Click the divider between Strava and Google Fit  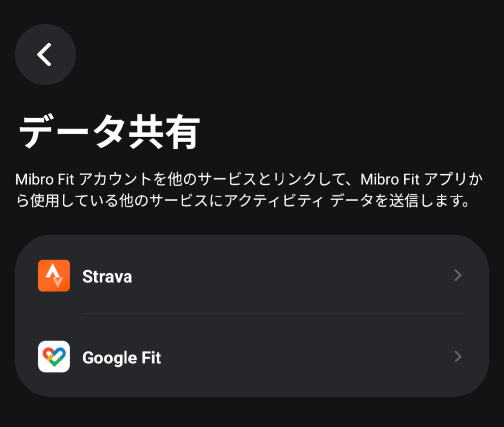coord(274,314)
